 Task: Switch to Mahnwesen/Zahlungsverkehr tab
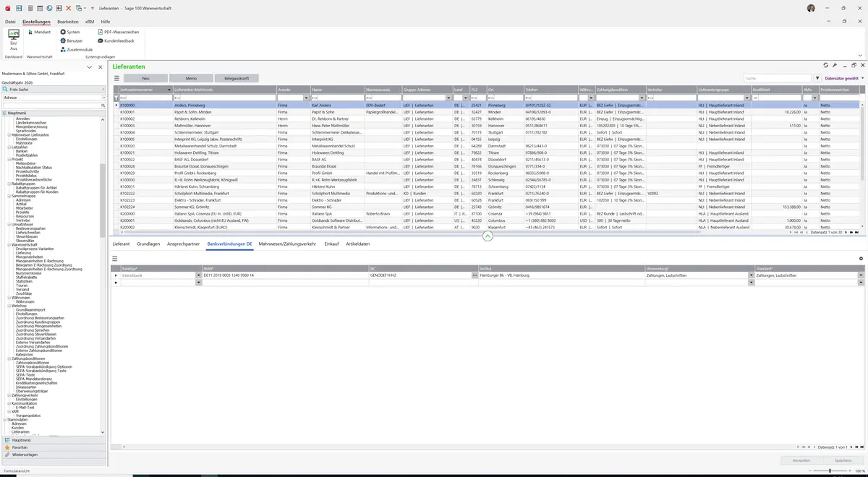(287, 244)
